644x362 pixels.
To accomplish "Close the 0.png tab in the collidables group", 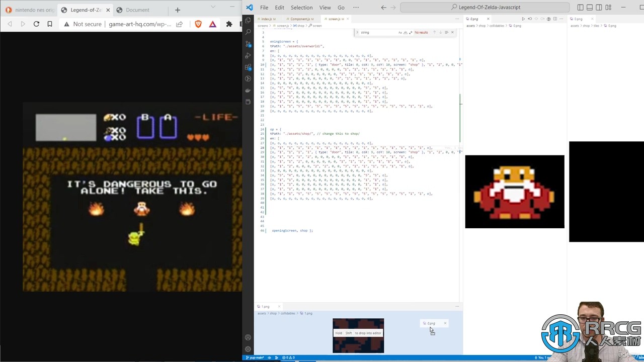I will (x=488, y=19).
